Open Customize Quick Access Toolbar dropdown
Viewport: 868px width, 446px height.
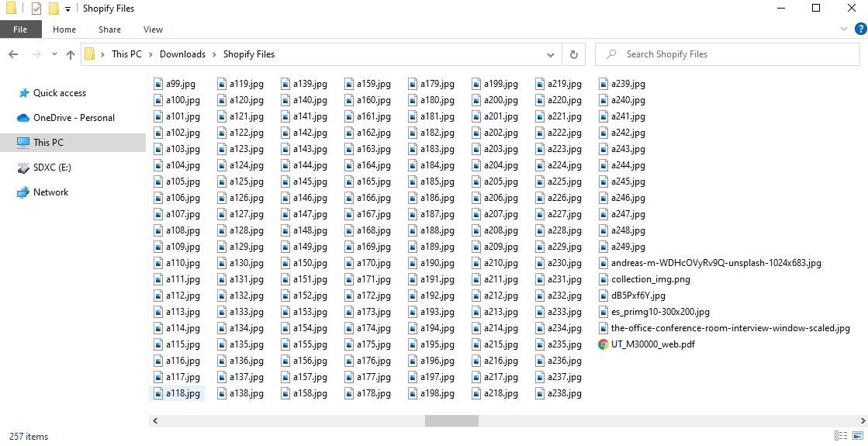(67, 9)
